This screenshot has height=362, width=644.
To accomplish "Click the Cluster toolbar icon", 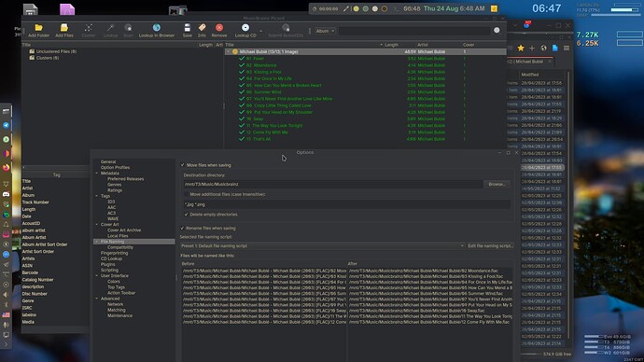I will 89,27.
